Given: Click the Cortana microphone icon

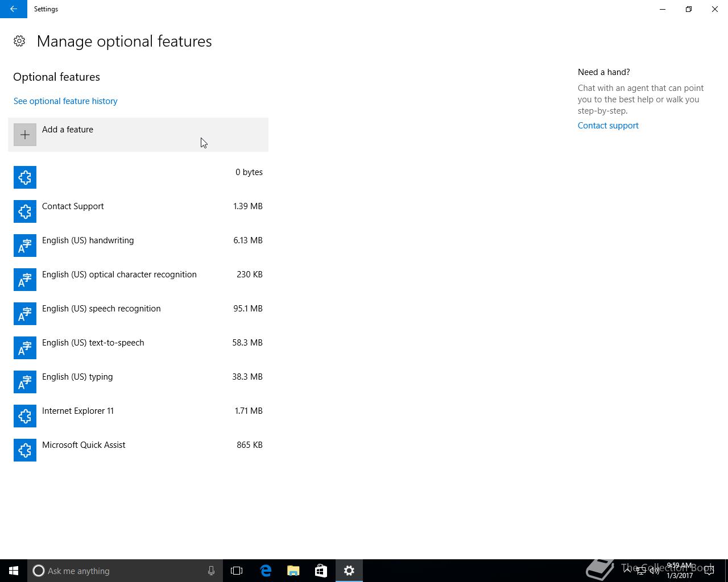Looking at the screenshot, I should point(211,571).
